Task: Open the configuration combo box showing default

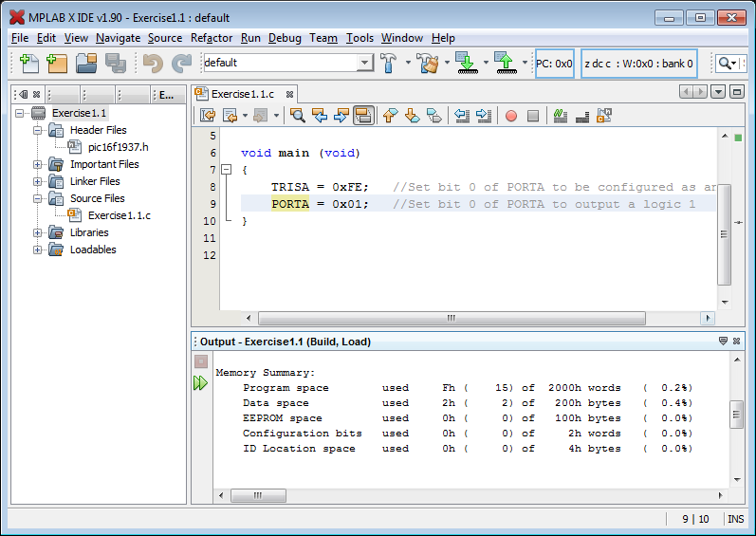Action: pos(288,63)
